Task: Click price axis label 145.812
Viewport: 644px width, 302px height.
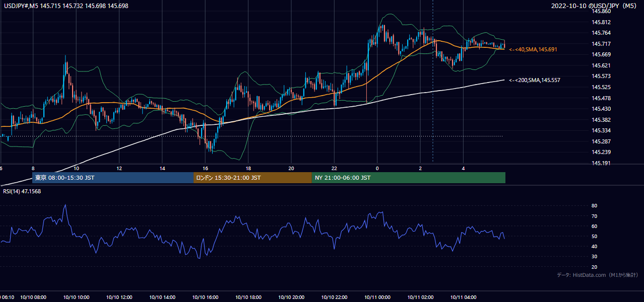Action: click(x=601, y=22)
